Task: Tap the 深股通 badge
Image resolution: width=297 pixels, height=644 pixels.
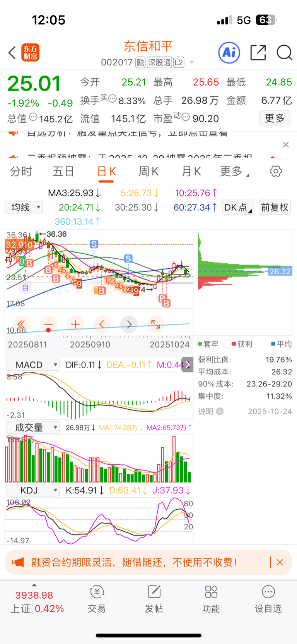Action: (x=159, y=62)
